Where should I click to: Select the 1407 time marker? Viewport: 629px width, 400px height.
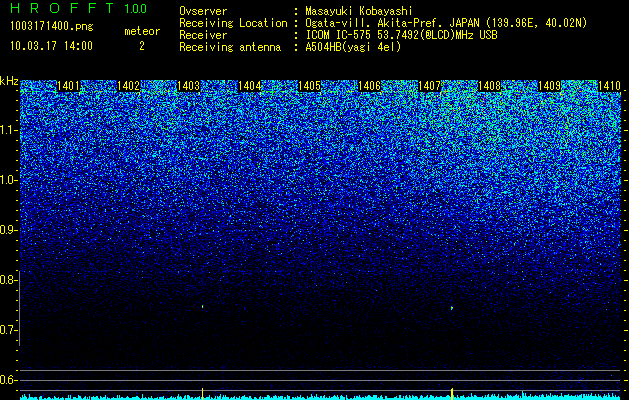(x=430, y=86)
